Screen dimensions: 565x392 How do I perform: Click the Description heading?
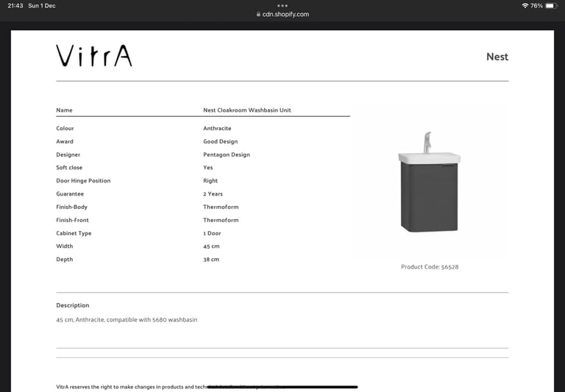click(x=72, y=305)
